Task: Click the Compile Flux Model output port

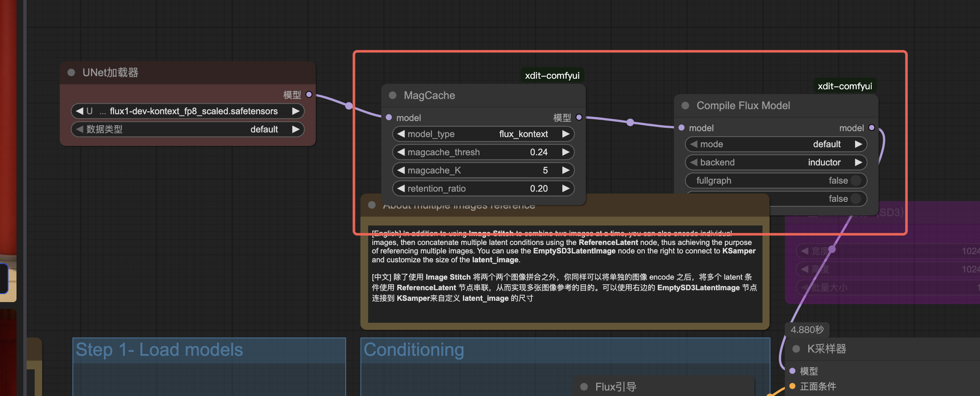Action: point(871,128)
